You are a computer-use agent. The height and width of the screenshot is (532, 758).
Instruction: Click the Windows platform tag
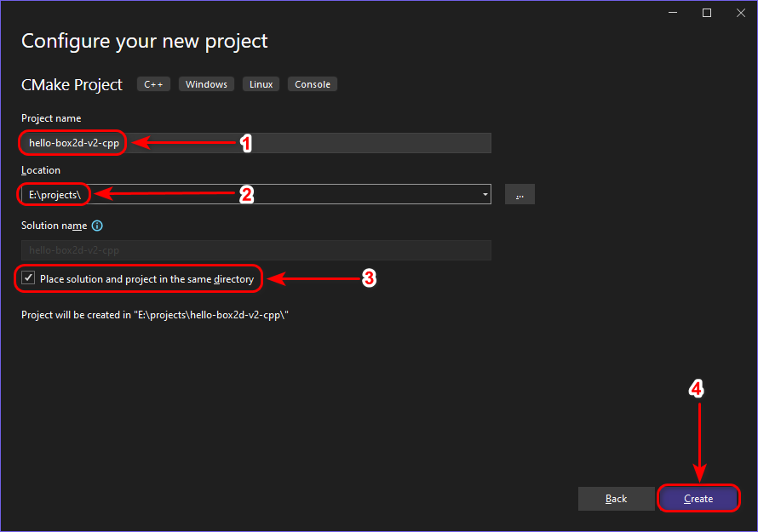pos(206,84)
